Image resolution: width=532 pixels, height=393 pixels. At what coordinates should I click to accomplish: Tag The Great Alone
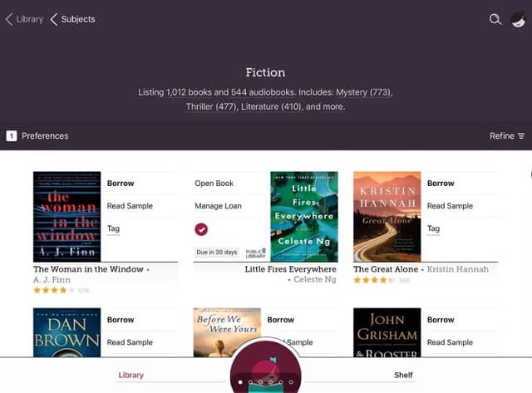click(x=433, y=228)
